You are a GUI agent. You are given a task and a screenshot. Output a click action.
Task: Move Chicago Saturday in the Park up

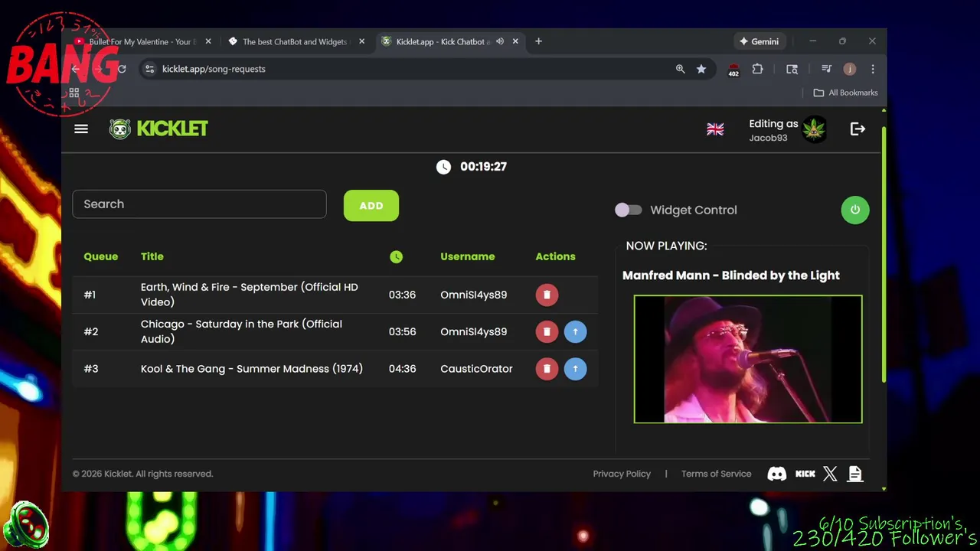tap(575, 331)
